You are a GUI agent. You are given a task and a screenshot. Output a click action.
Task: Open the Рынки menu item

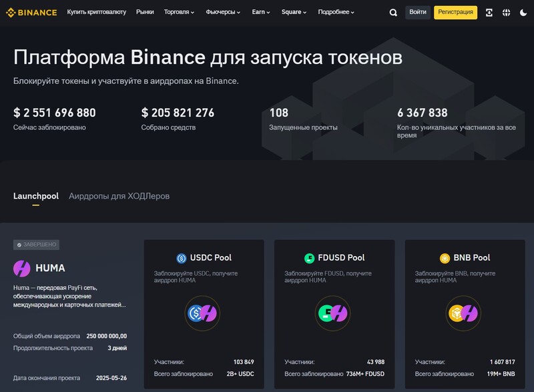coord(145,12)
